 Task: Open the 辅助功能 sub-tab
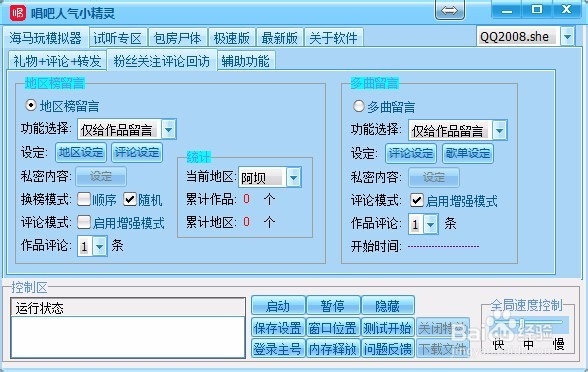click(x=246, y=61)
